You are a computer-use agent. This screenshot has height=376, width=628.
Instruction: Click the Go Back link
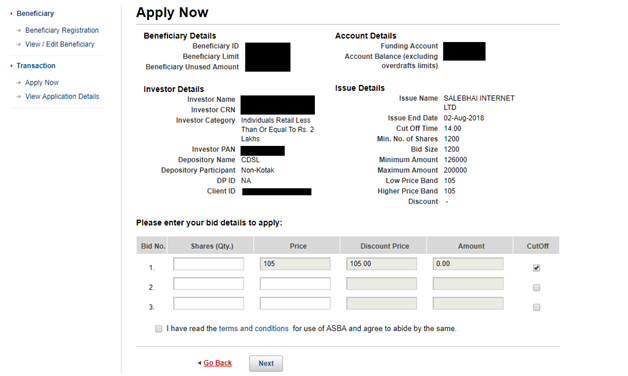pos(217,363)
